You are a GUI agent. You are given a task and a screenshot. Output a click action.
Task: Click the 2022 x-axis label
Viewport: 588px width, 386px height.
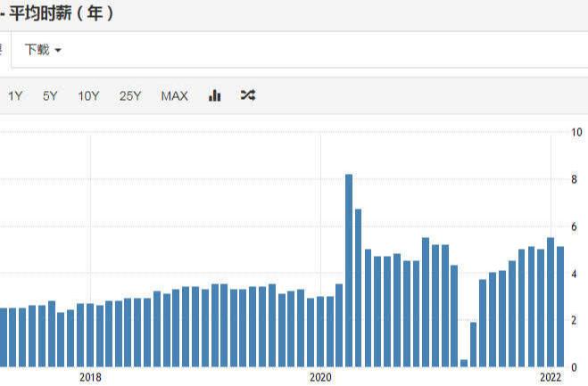tap(550, 378)
